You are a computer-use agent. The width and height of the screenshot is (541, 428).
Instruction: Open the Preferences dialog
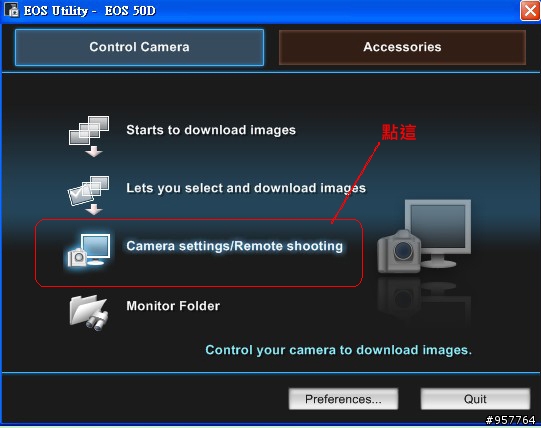tap(343, 399)
